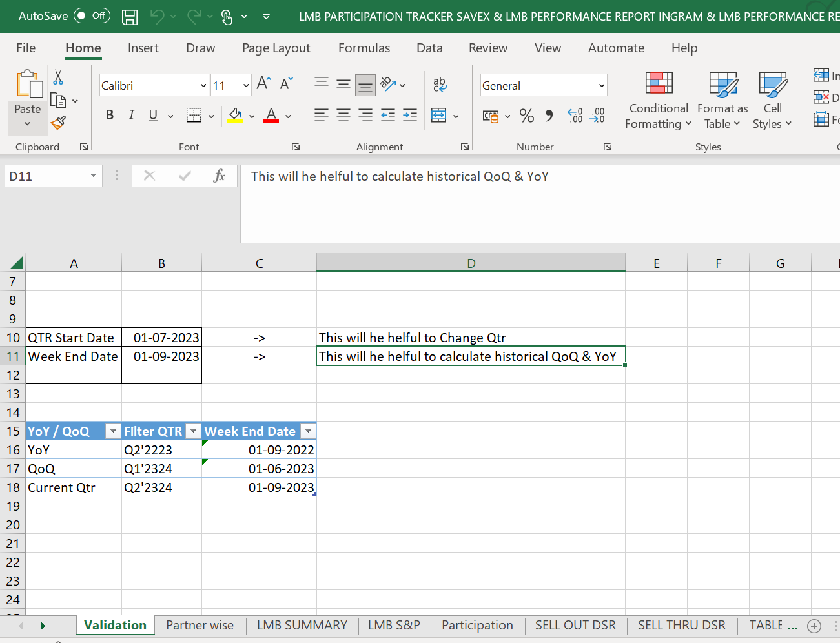The height and width of the screenshot is (643, 840).
Task: Click the Format Painter brush icon
Action: [x=59, y=123]
